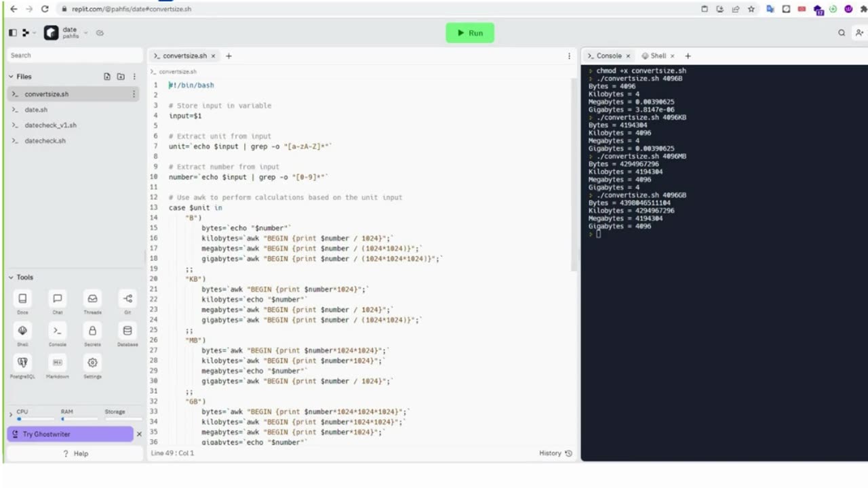Go forward with browser forward arrow

click(29, 9)
